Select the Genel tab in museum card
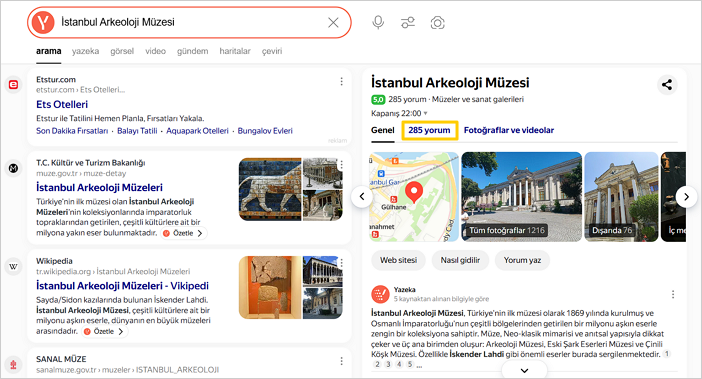702x379 pixels. point(383,130)
